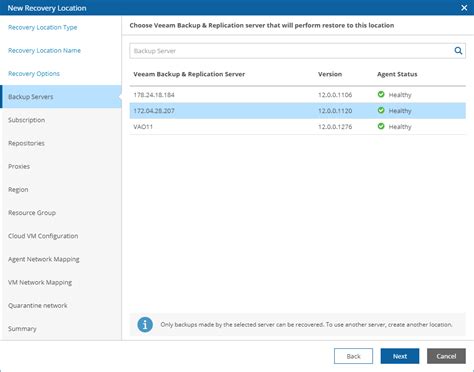Viewport: 474px width, 372px height.
Task: Open the Agent Network Mapping step
Action: tap(44, 259)
